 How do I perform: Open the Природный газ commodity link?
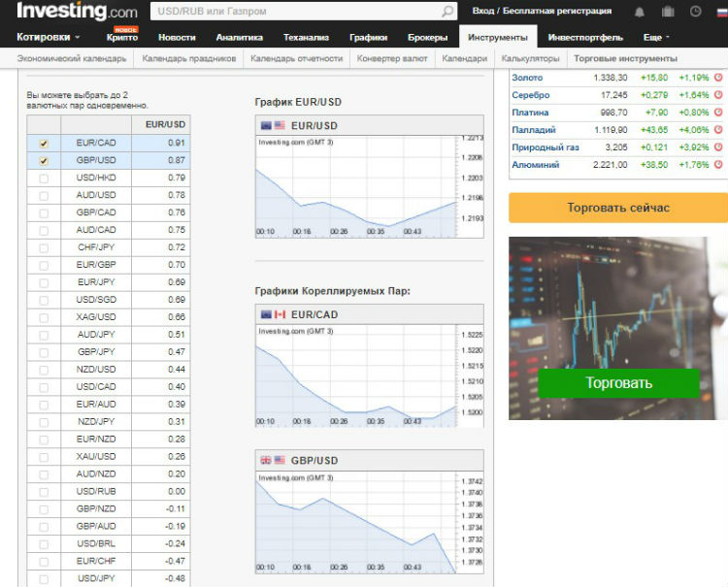click(545, 147)
